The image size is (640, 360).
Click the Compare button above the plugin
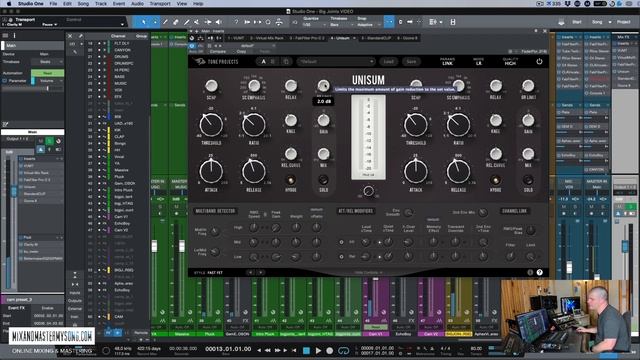[x=218, y=52]
